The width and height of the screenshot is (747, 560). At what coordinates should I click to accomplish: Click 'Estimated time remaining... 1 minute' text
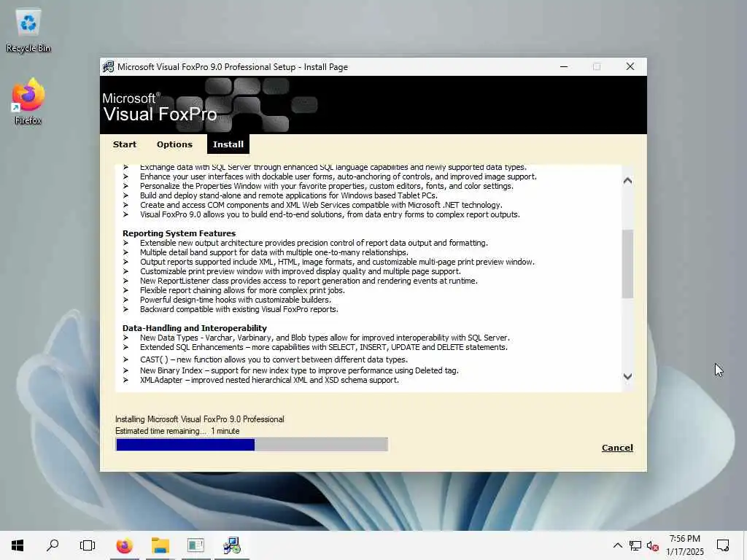177,431
